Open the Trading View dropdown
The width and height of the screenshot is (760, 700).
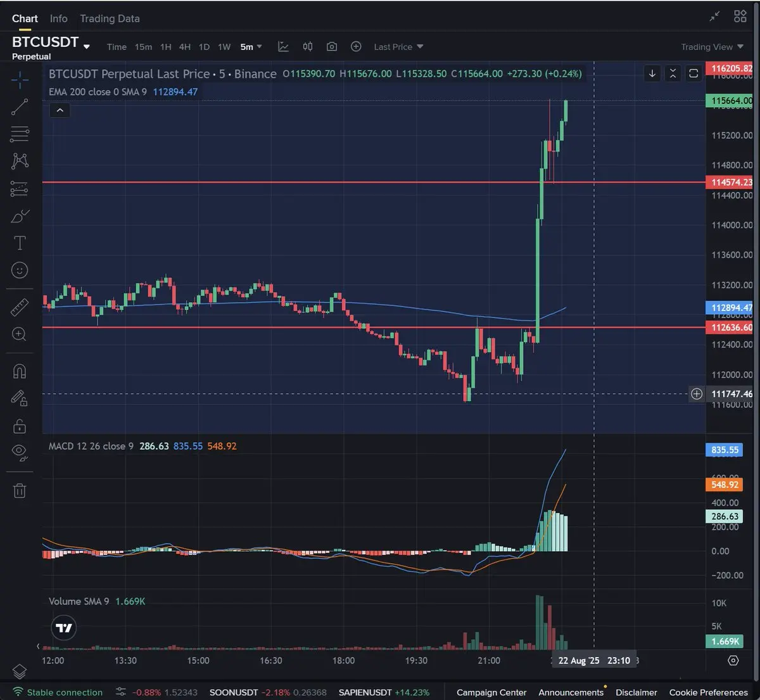click(x=712, y=47)
